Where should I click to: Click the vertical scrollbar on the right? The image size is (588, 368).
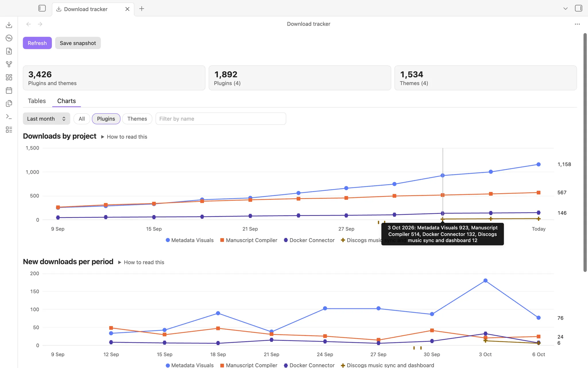pos(585,152)
